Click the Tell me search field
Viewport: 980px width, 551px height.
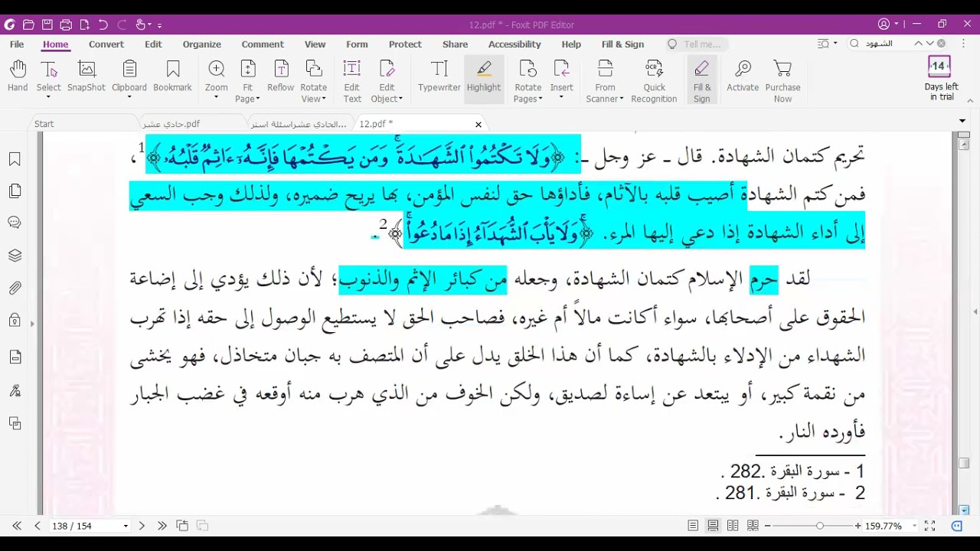click(697, 44)
